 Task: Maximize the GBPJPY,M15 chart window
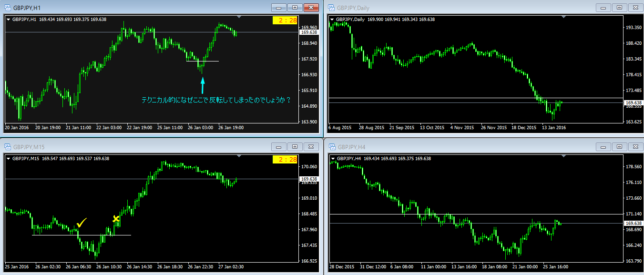[x=295, y=146]
